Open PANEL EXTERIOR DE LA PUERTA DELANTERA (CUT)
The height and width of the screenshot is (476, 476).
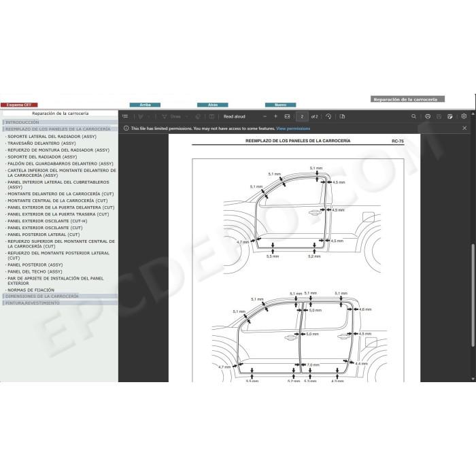[x=61, y=207]
